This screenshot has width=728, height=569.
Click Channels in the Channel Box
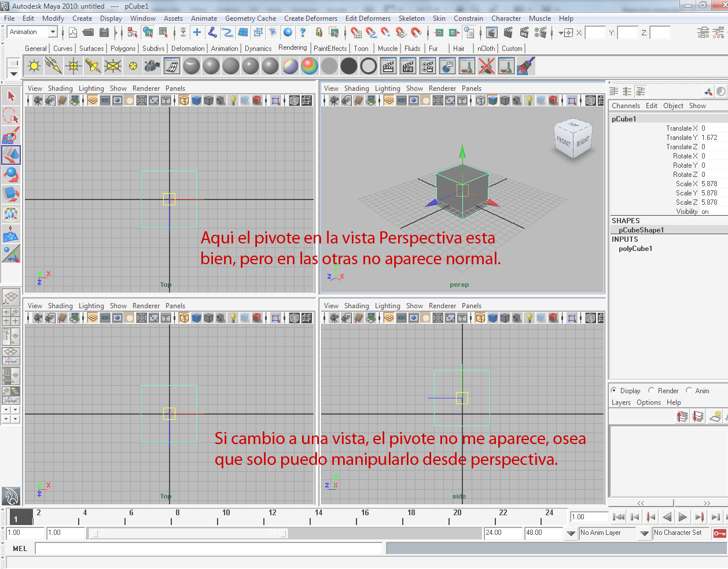[626, 106]
